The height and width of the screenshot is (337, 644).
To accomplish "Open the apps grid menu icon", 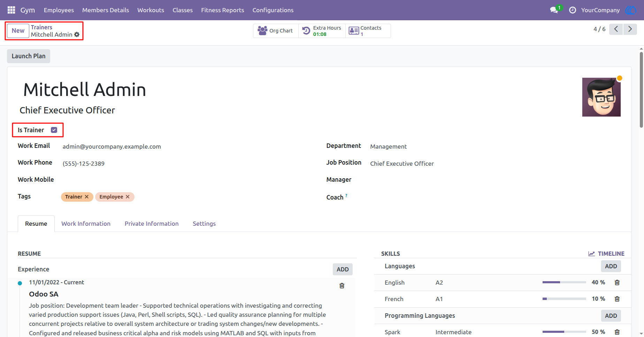I will click(x=11, y=10).
